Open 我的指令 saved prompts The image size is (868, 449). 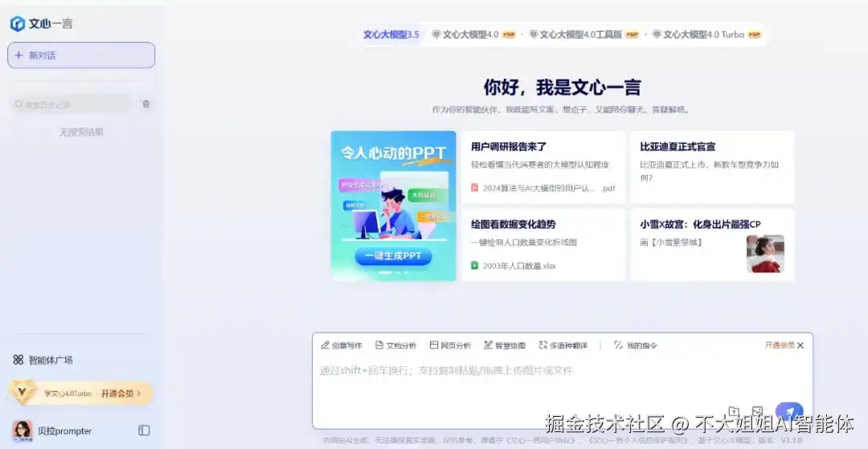[636, 345]
